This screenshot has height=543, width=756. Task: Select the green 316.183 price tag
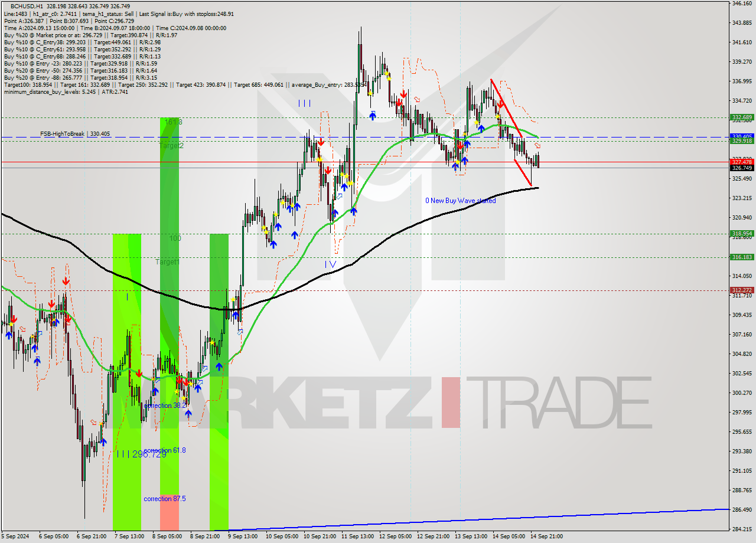coord(742,257)
